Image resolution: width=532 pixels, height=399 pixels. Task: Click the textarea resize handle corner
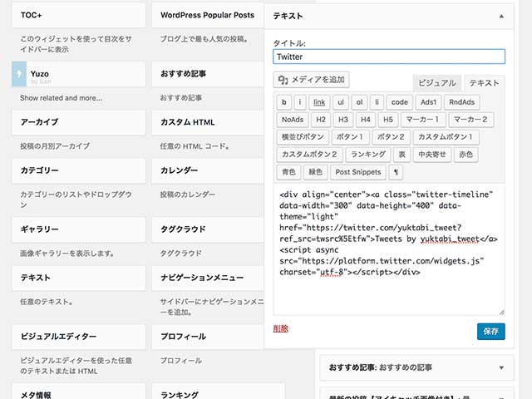click(501, 313)
